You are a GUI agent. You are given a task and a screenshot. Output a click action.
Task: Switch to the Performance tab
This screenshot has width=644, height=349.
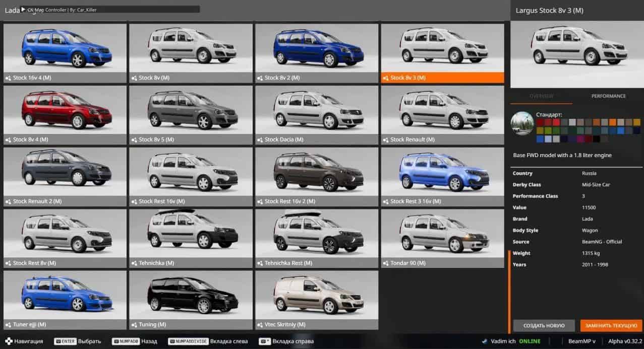[x=608, y=96]
